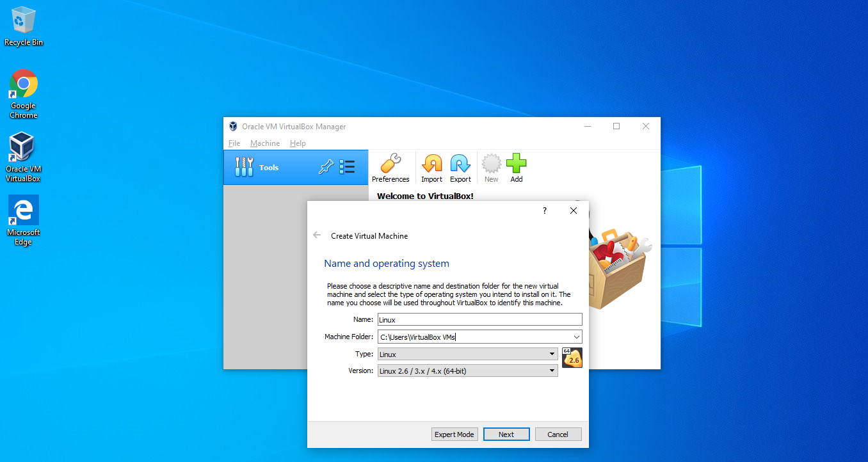Click the pin icon beside Tools
This screenshot has height=462, width=868.
[x=326, y=168]
